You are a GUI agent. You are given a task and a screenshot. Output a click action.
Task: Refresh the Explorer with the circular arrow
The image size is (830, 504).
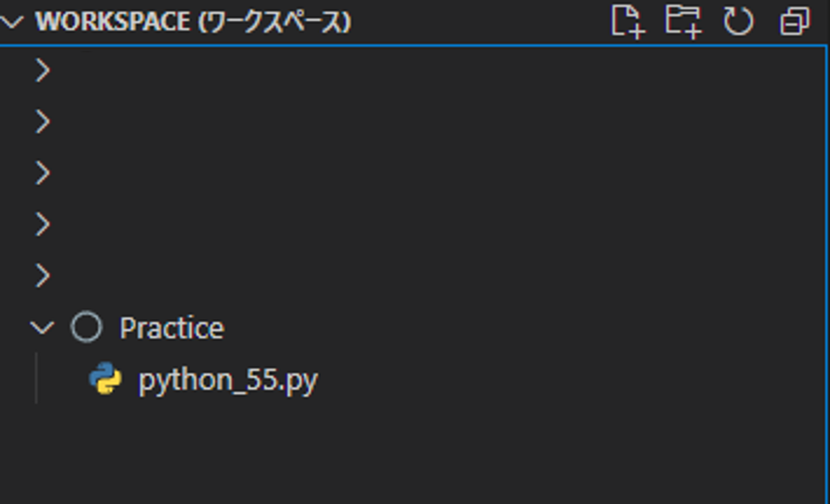point(739,21)
